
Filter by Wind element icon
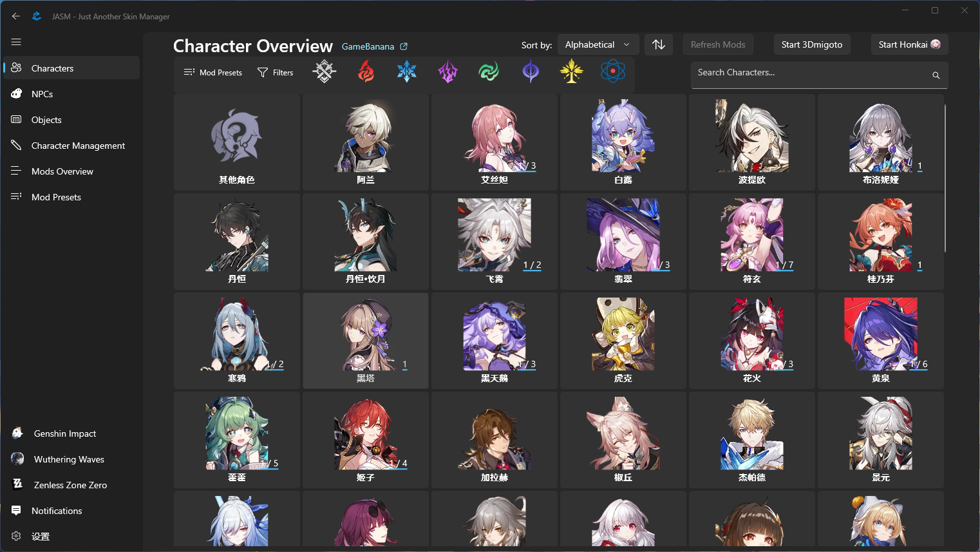click(x=489, y=71)
